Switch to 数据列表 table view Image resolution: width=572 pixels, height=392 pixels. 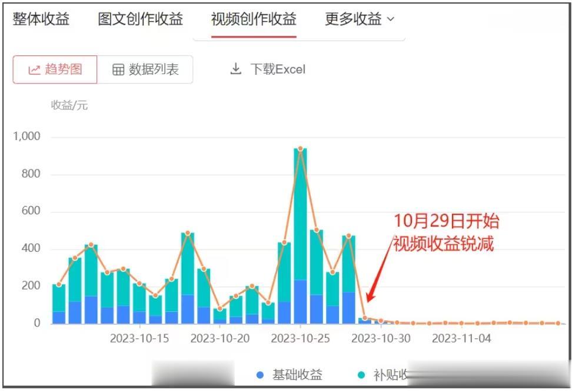[145, 69]
